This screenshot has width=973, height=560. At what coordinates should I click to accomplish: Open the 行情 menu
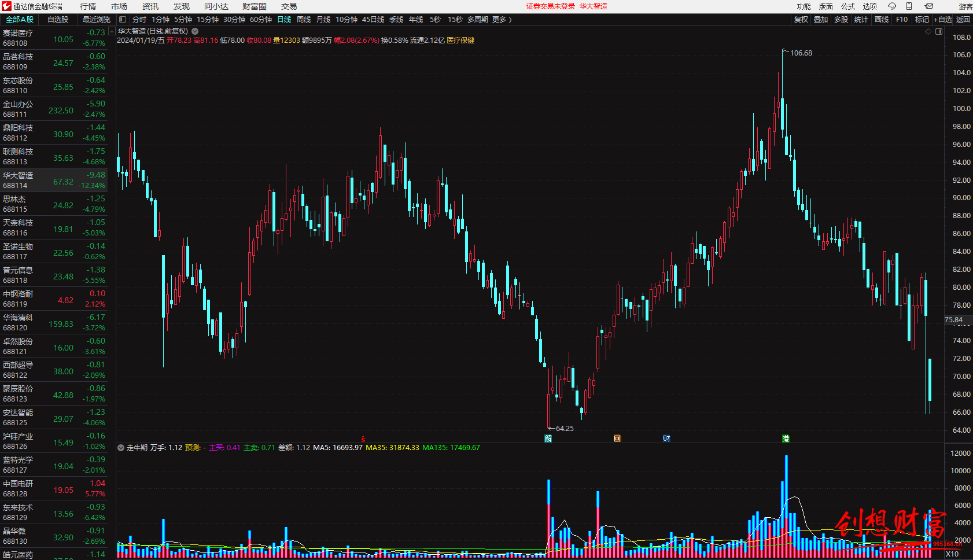[x=88, y=6]
